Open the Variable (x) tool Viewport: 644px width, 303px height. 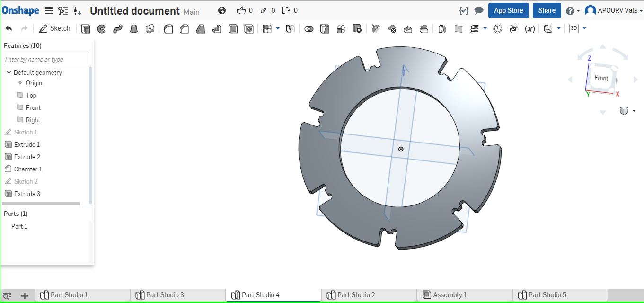pyautogui.click(x=530, y=29)
